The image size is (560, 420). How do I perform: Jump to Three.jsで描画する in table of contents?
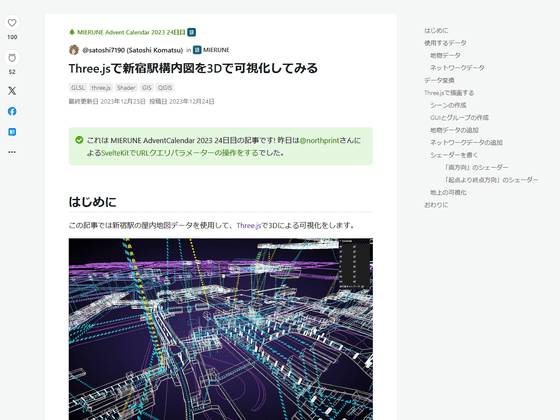pos(449,93)
